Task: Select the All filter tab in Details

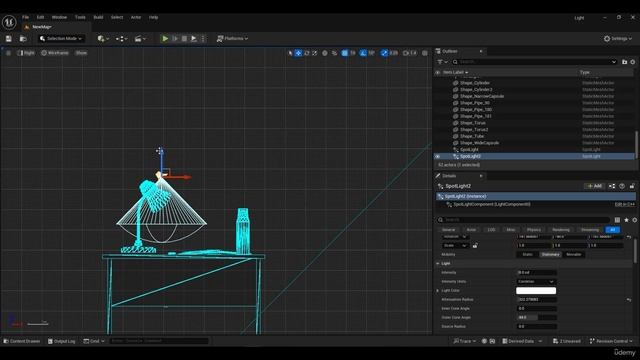Action: click(x=612, y=230)
